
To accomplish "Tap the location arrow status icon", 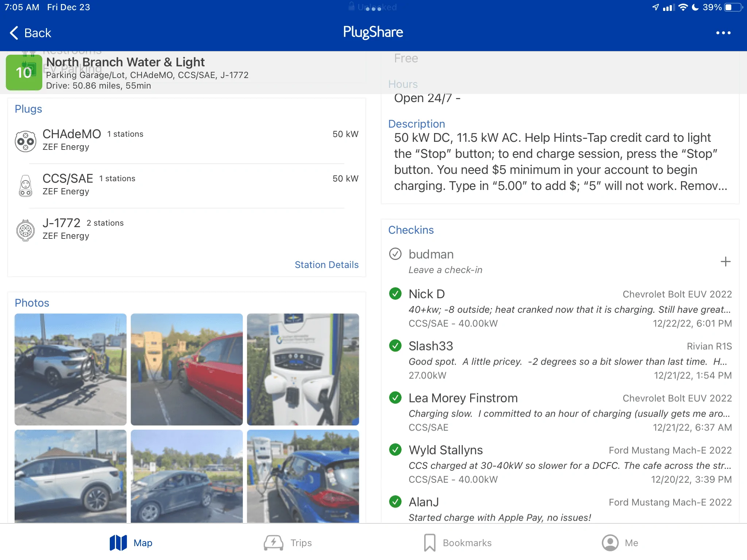I will pyautogui.click(x=656, y=7).
